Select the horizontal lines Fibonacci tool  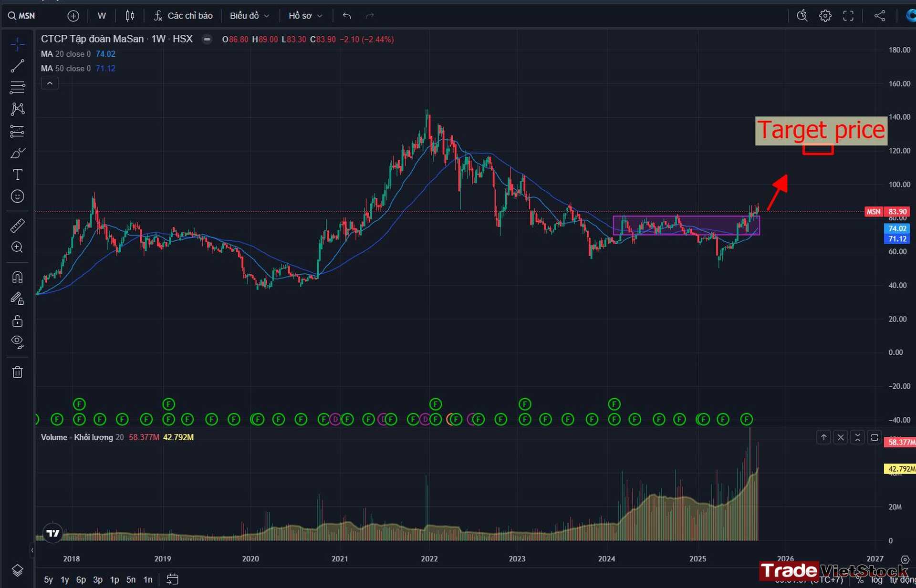pos(18,87)
